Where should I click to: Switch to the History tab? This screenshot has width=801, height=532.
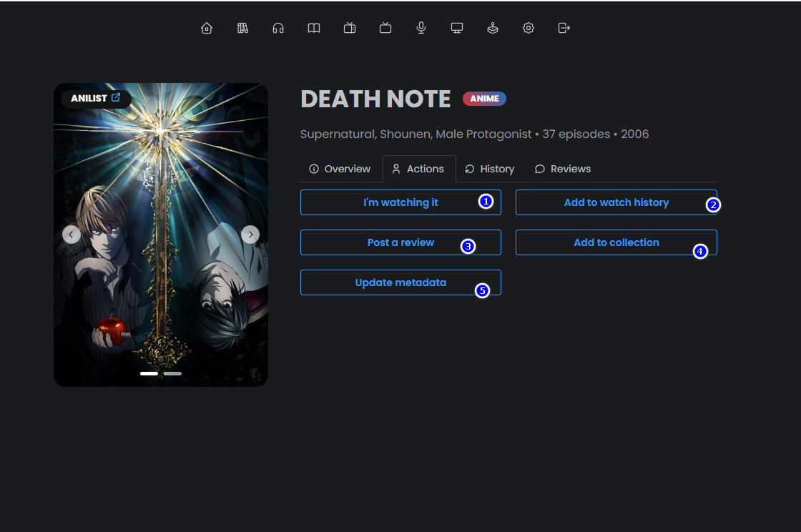(x=490, y=169)
